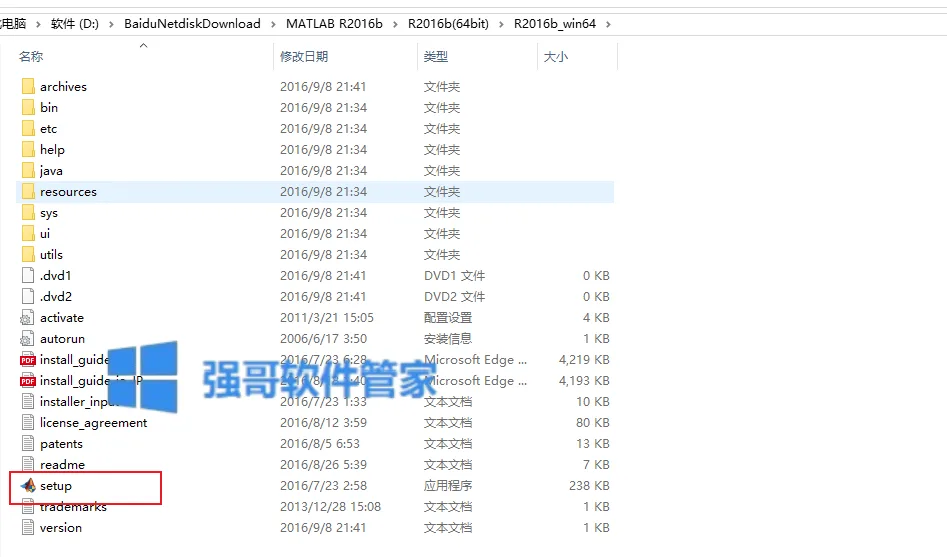Click setup's 应用程序 type cell
This screenshot has width=947, height=557.
[448, 486]
